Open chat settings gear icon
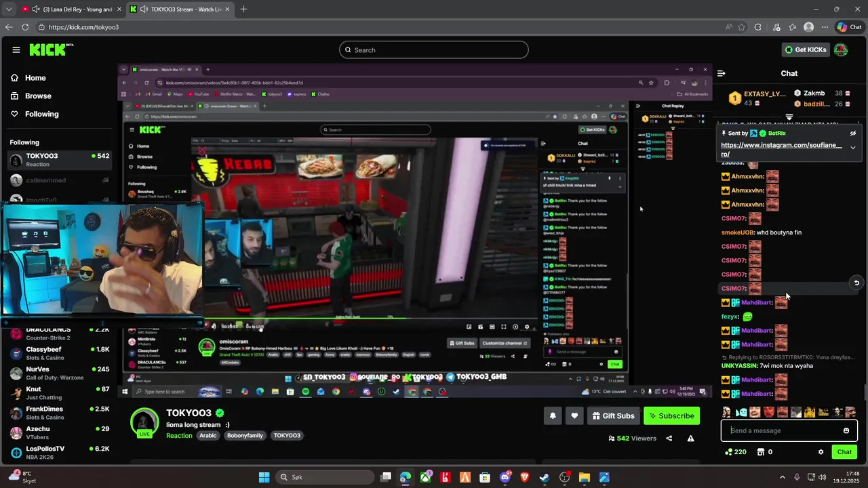 pos(821,452)
